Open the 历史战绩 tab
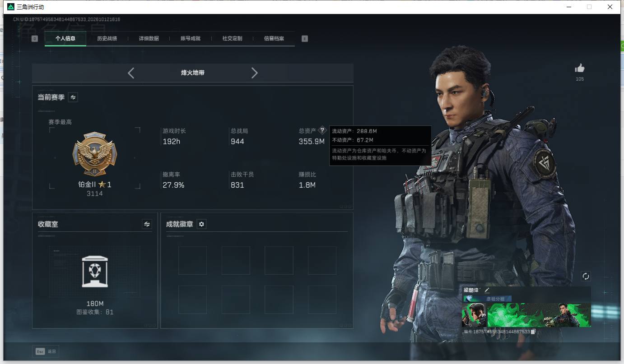This screenshot has height=364, width=624. (x=107, y=38)
